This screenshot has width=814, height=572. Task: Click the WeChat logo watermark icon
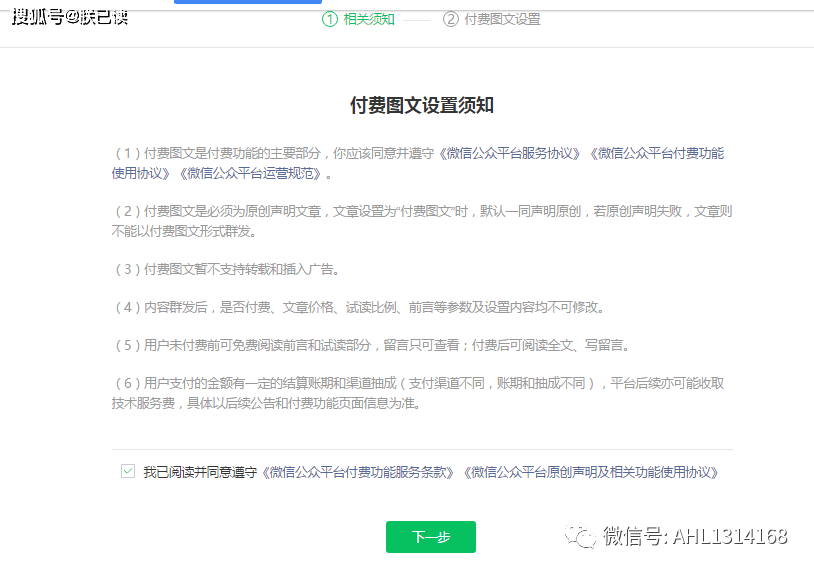pyautogui.click(x=581, y=537)
